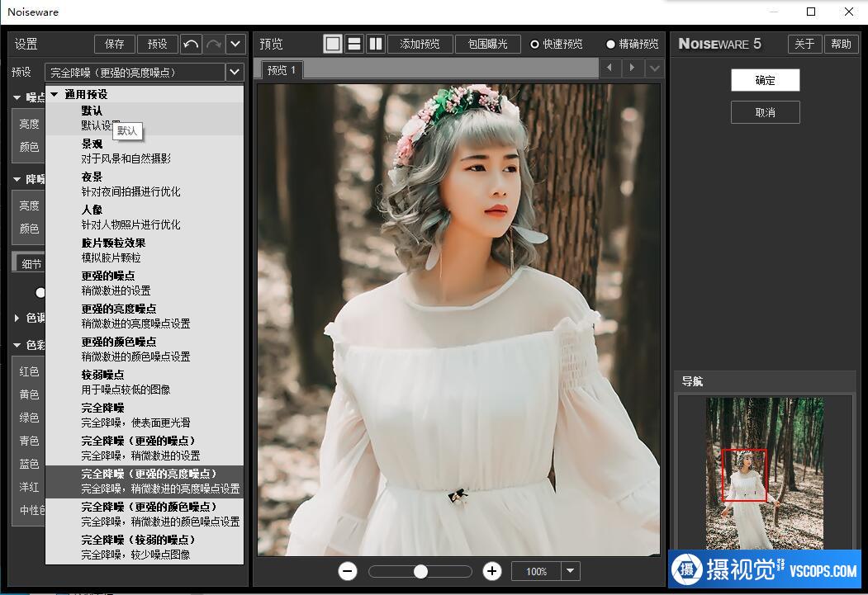Image resolution: width=868 pixels, height=595 pixels.
Task: Click the zoom slider handle
Action: pos(420,571)
